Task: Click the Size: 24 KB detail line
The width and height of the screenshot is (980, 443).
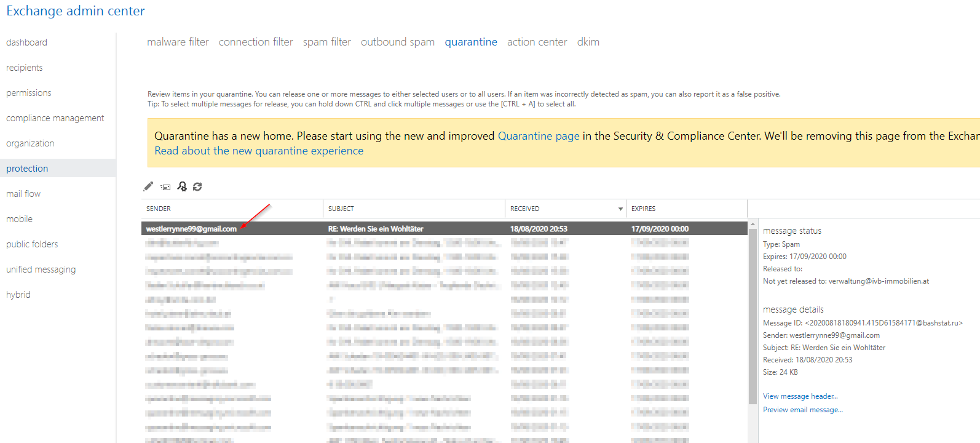Action: pos(780,372)
